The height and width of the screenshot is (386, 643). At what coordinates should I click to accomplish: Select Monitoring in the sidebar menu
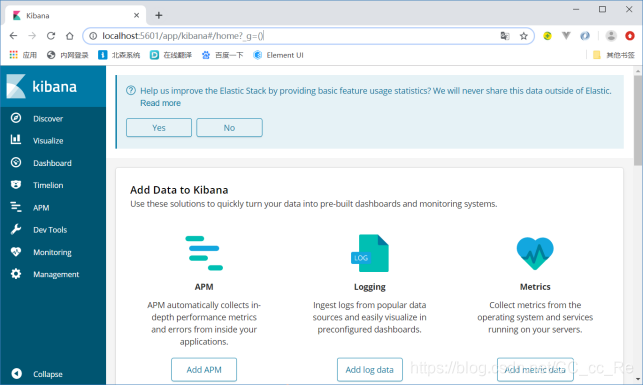pyautogui.click(x=52, y=252)
